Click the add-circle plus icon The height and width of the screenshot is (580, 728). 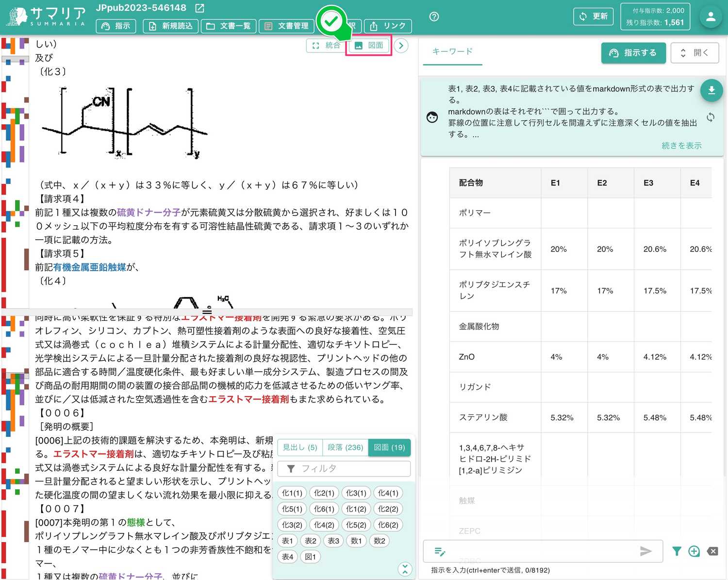pyautogui.click(x=695, y=551)
